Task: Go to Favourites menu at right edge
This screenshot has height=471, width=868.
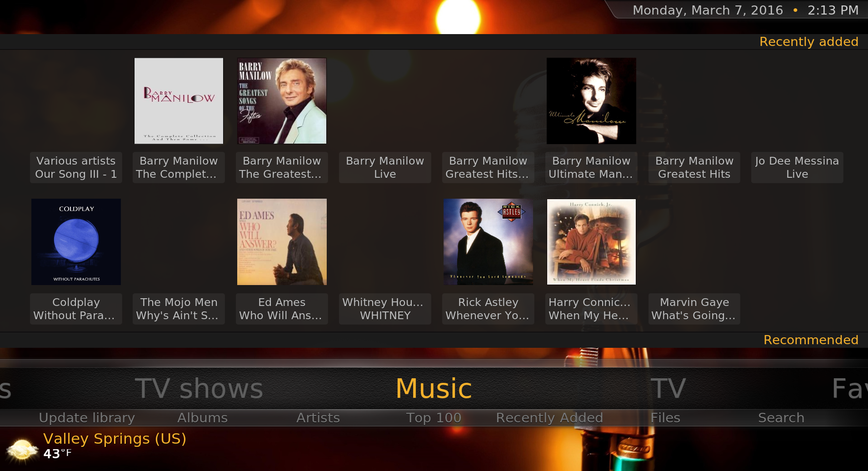Action: 849,389
